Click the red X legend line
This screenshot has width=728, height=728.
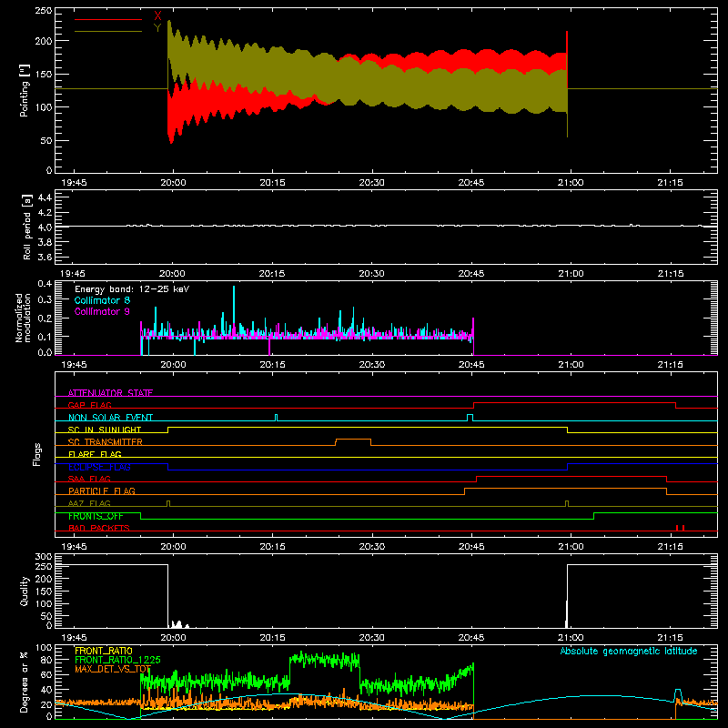[107, 19]
